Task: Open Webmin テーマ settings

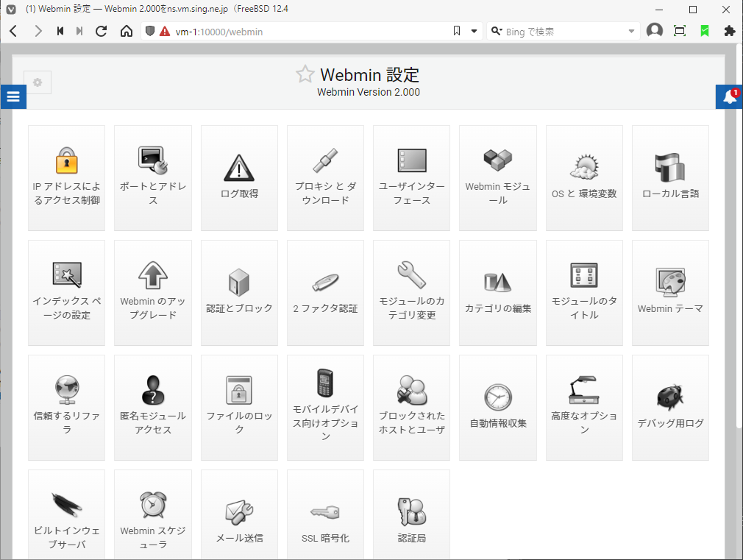Action: (x=670, y=293)
